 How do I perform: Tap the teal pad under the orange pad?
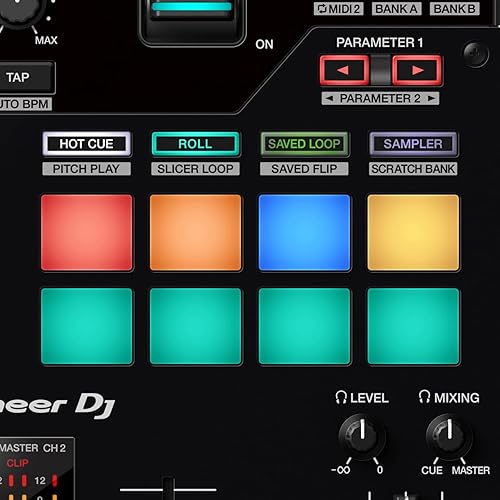pyautogui.click(x=196, y=326)
